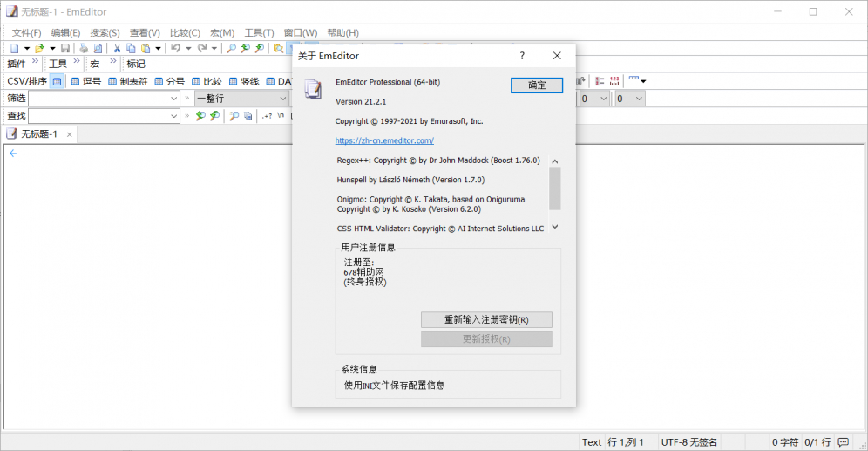The height and width of the screenshot is (451, 868).
Task: Click the Paste clipboard icon
Action: coord(146,48)
